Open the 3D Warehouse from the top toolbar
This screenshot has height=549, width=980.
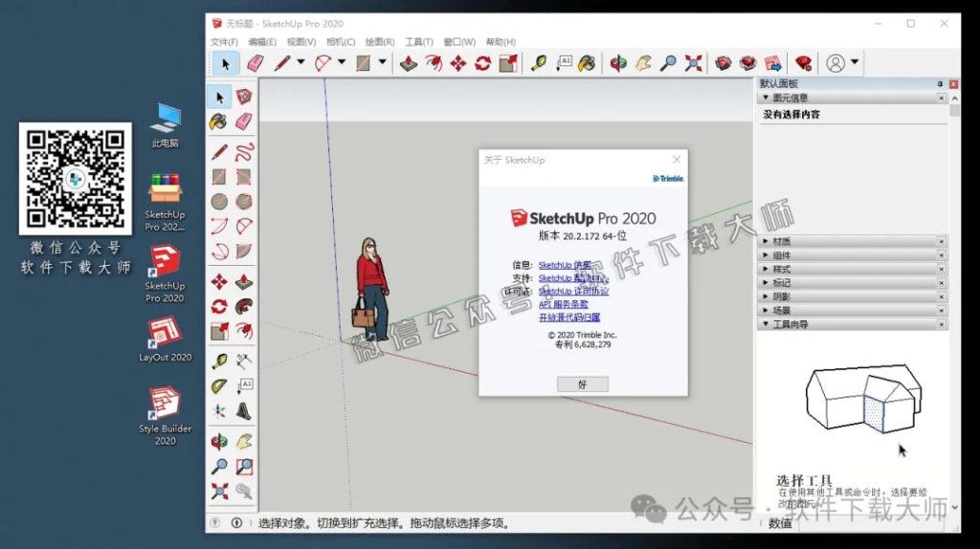point(724,63)
